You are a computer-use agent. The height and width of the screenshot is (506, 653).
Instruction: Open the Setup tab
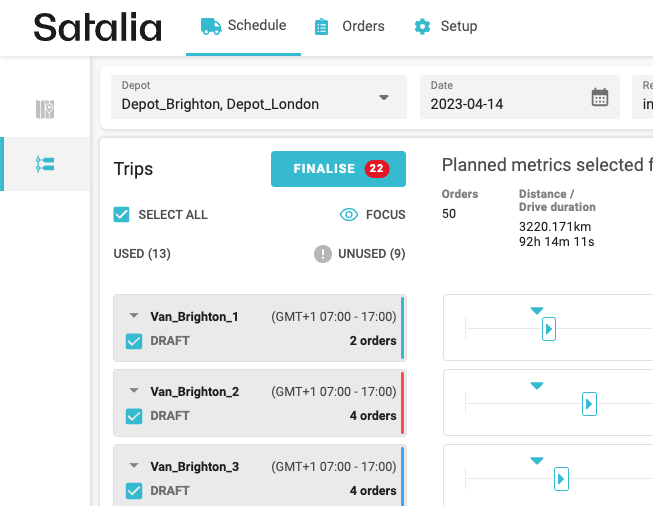point(446,27)
